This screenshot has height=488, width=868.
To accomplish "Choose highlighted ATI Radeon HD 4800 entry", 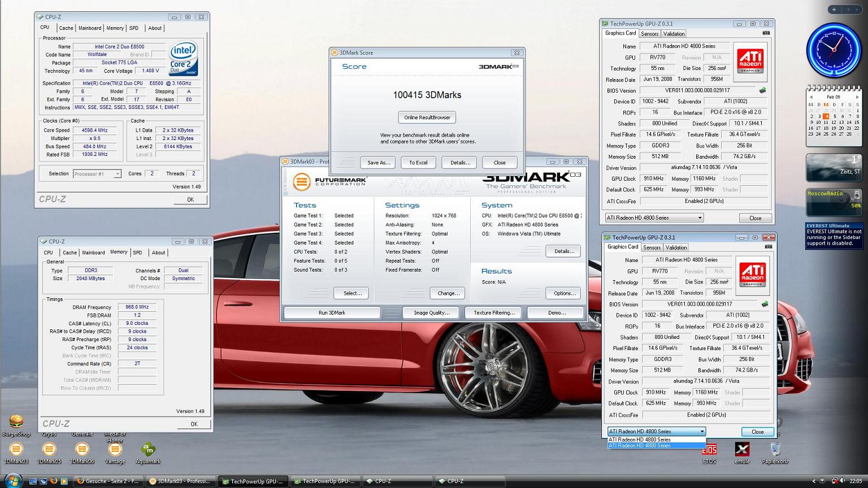I will [656, 446].
